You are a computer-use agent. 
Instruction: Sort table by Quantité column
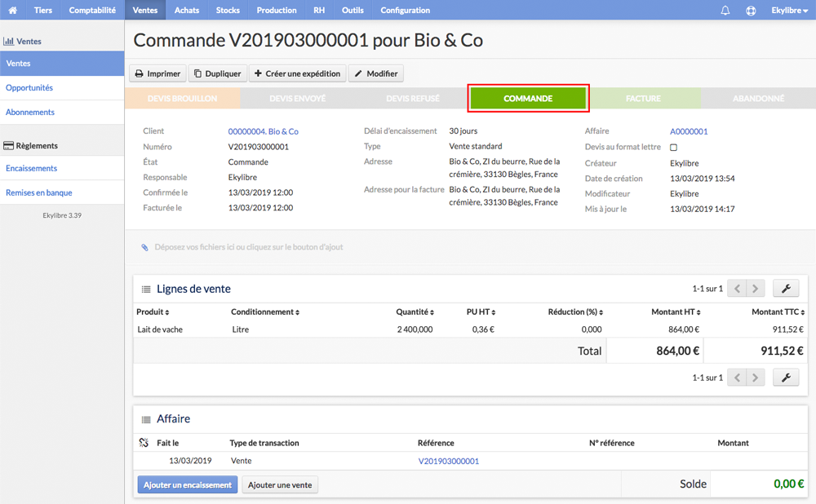[415, 312]
